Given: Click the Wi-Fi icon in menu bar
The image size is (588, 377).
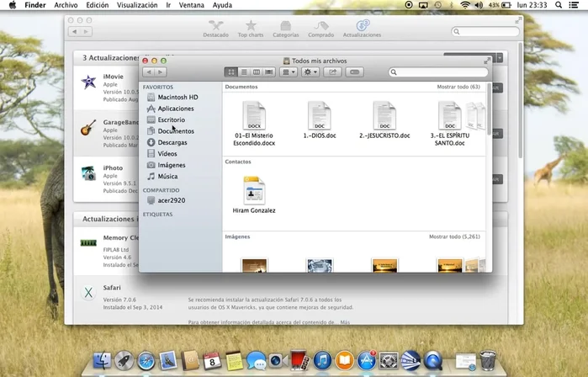Looking at the screenshot, I should 464,5.
